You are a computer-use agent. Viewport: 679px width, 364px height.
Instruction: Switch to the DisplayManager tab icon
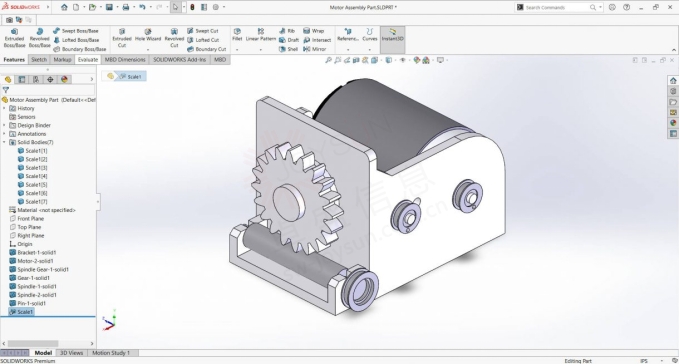65,79
